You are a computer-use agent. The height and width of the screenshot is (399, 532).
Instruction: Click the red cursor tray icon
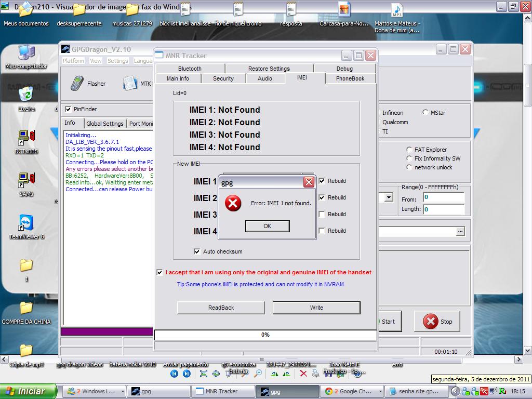(x=484, y=392)
